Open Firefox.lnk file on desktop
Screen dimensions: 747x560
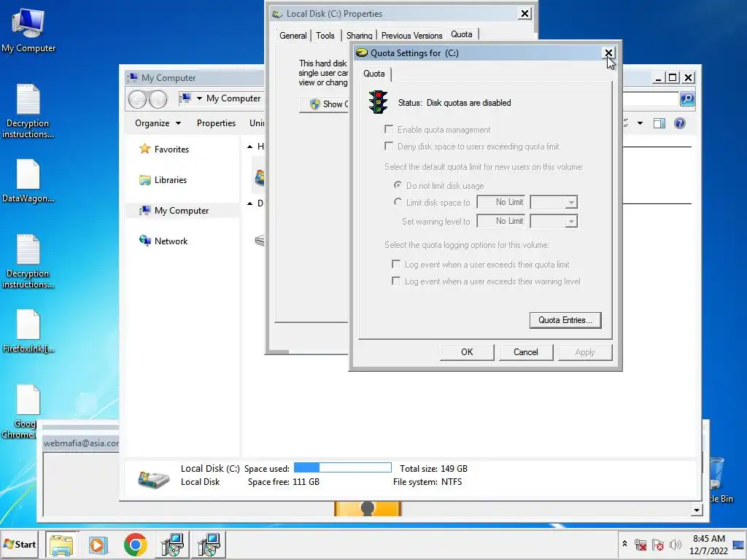tap(28, 331)
